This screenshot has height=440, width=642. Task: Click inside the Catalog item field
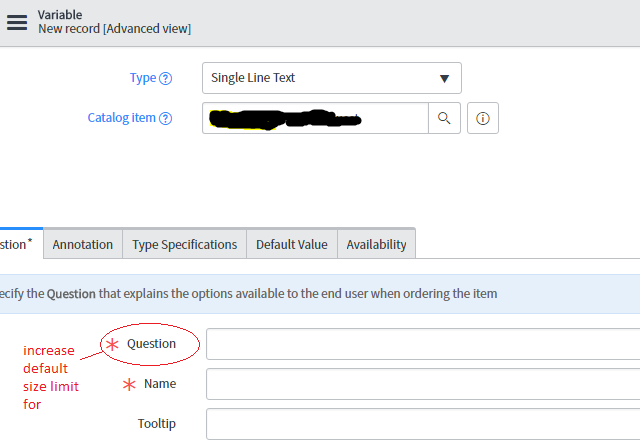tap(315, 118)
